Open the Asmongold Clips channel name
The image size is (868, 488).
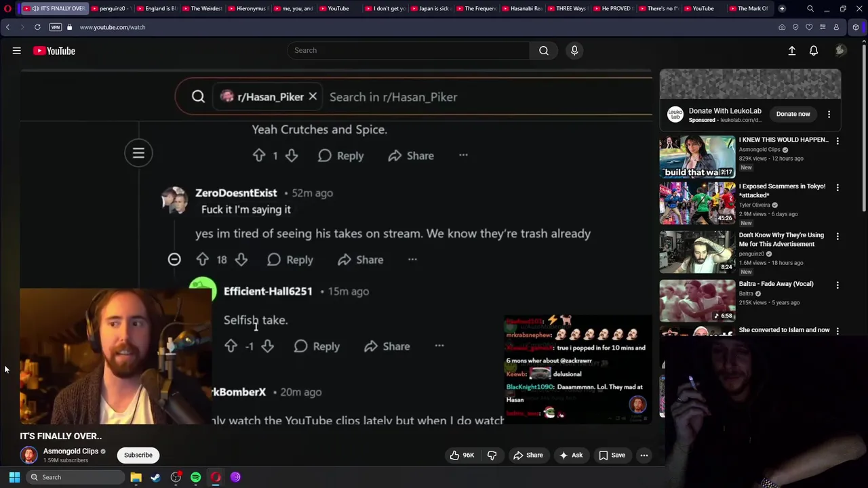coord(71,451)
